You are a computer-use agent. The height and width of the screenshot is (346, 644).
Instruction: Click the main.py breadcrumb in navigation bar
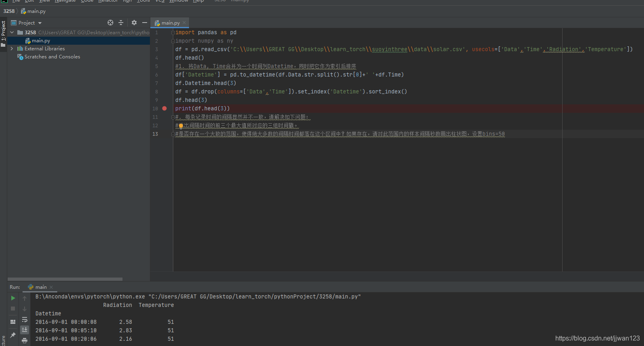tap(33, 11)
